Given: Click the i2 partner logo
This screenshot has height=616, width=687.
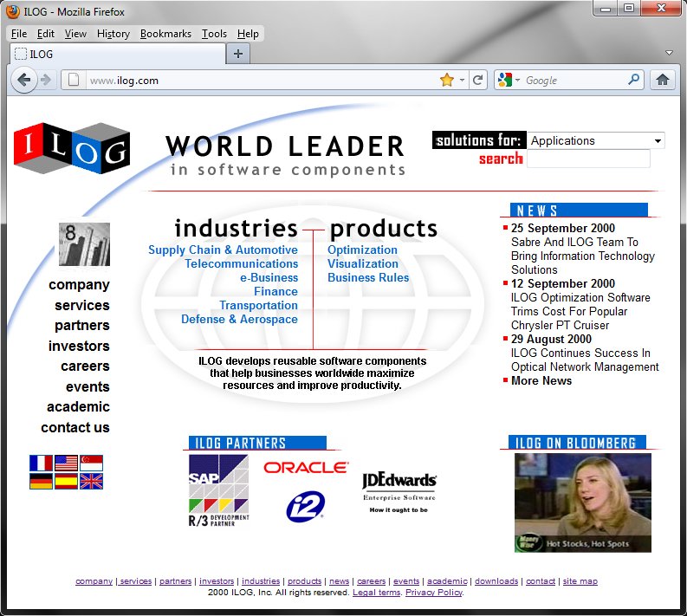Looking at the screenshot, I should [306, 507].
